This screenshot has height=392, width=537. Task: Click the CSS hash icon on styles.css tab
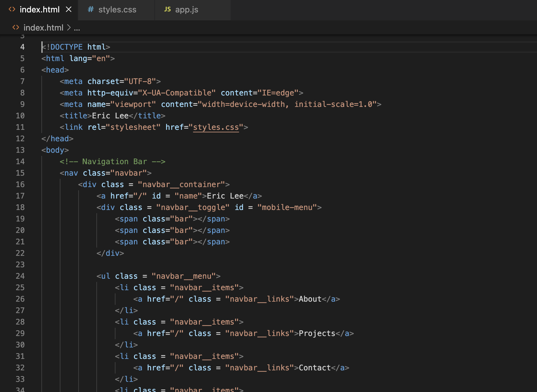tap(91, 10)
